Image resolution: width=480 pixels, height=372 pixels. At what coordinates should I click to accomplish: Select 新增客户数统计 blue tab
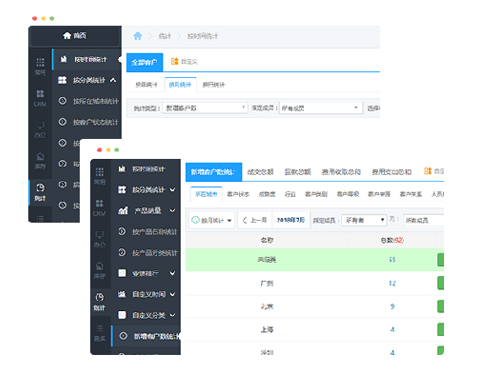(x=214, y=172)
